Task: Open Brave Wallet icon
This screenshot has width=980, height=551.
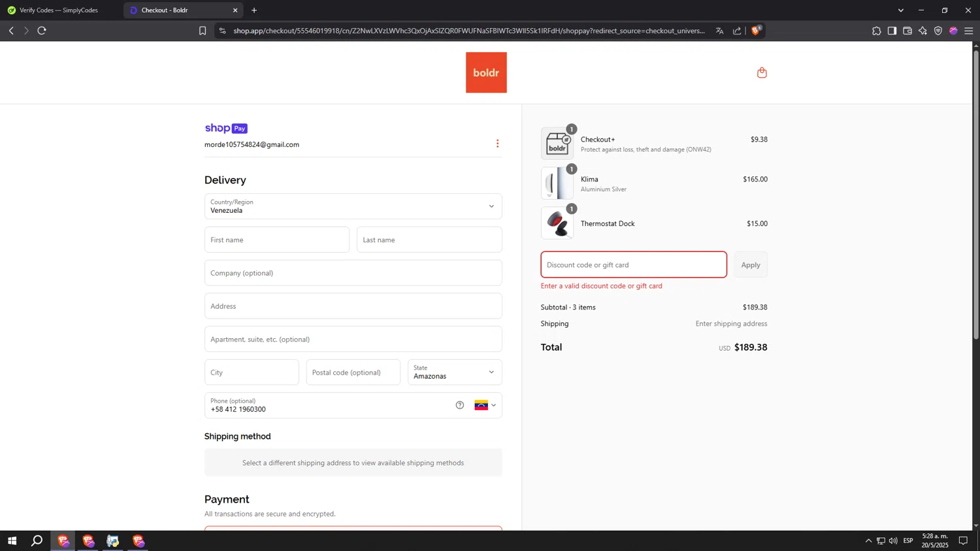Action: click(907, 31)
